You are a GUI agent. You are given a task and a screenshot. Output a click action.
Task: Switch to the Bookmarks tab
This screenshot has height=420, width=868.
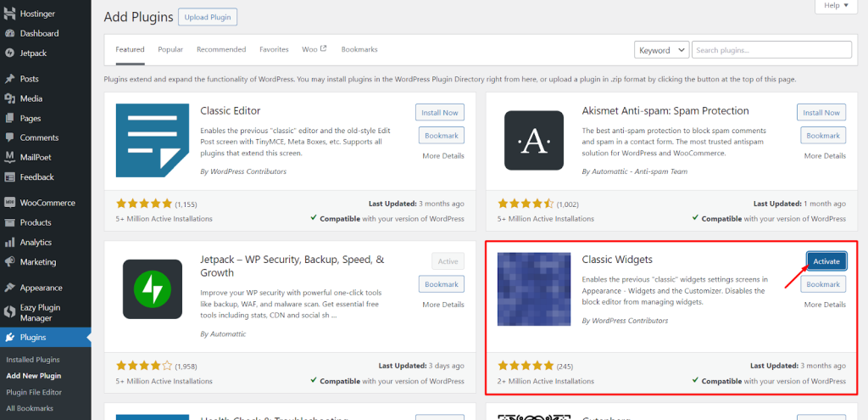[359, 49]
